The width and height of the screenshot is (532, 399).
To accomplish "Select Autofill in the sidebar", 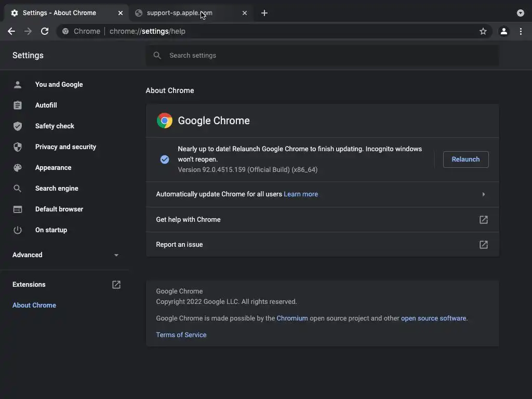I will pos(46,105).
